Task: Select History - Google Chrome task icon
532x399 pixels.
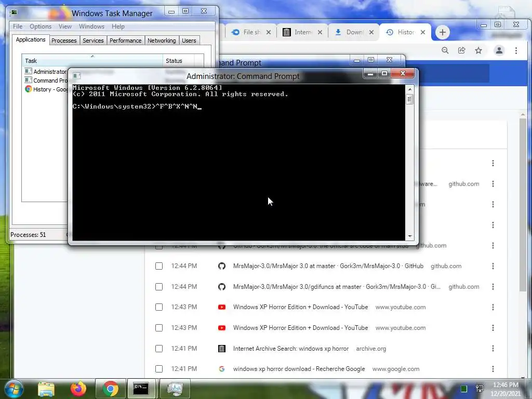Action: 29,89
